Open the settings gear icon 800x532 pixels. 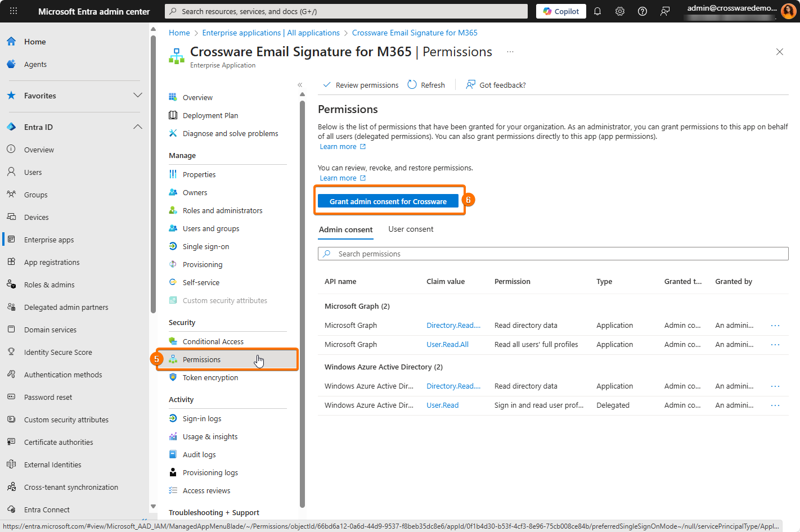point(620,11)
